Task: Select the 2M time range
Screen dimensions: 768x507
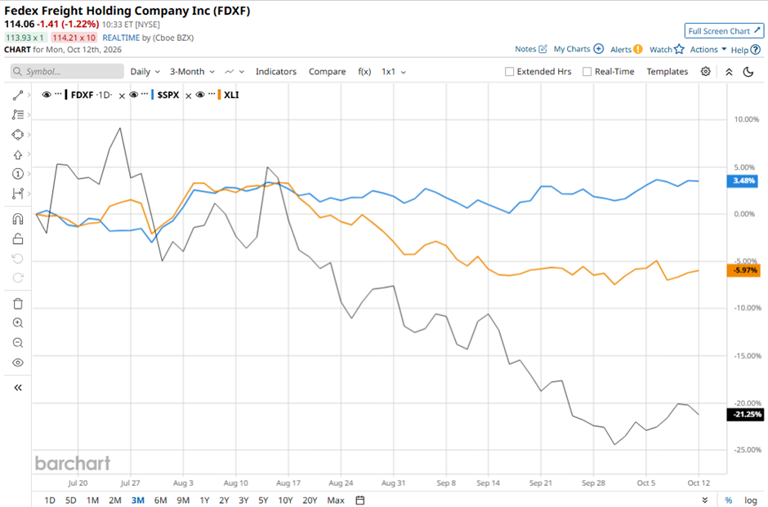Action: pyautogui.click(x=115, y=500)
